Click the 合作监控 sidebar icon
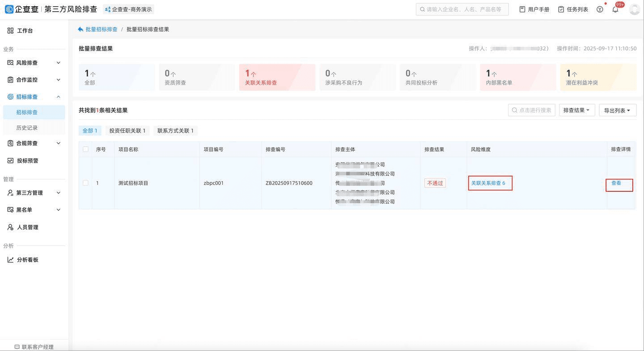Image resolution: width=644 pixels, height=351 pixels. 10,80
